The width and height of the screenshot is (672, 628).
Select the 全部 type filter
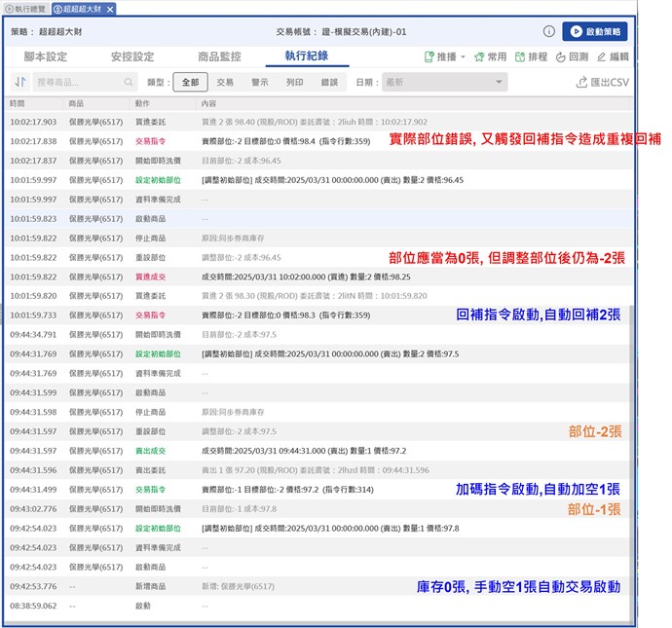point(190,83)
